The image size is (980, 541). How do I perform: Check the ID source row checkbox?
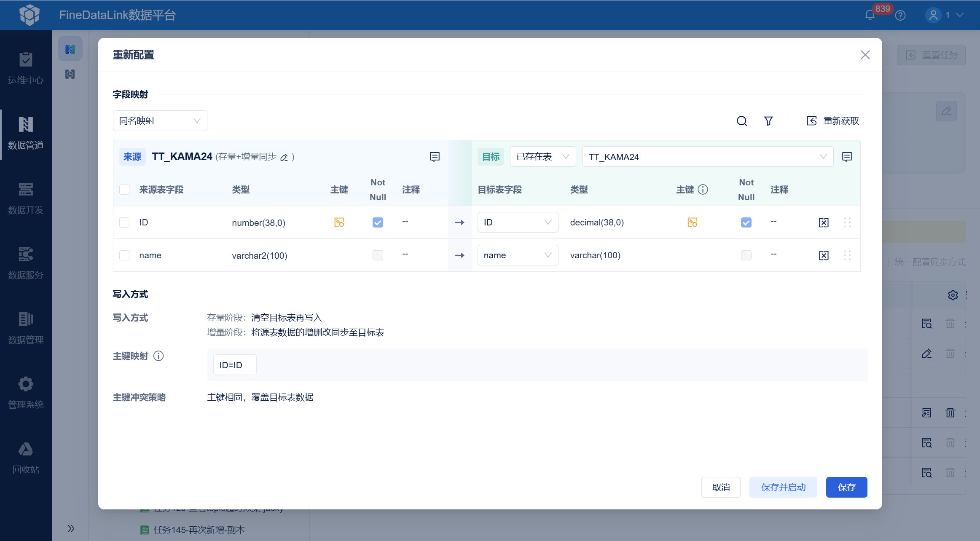click(x=124, y=222)
